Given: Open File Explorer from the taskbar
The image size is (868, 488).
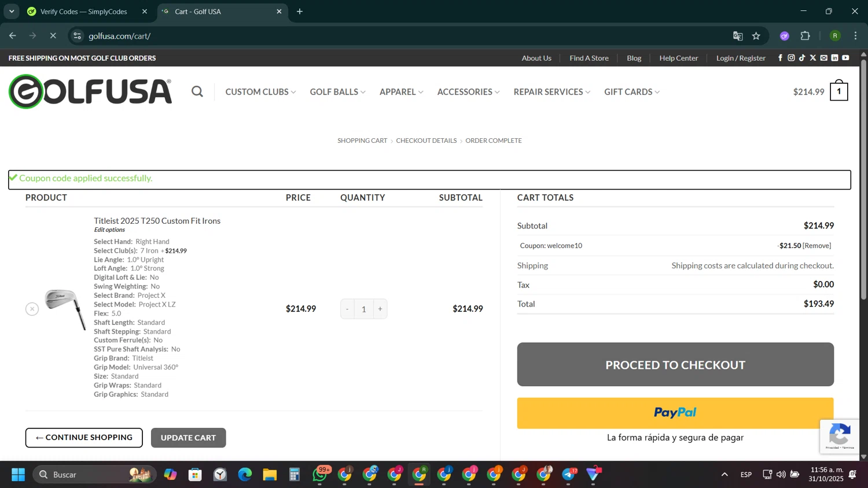Looking at the screenshot, I should [270, 475].
